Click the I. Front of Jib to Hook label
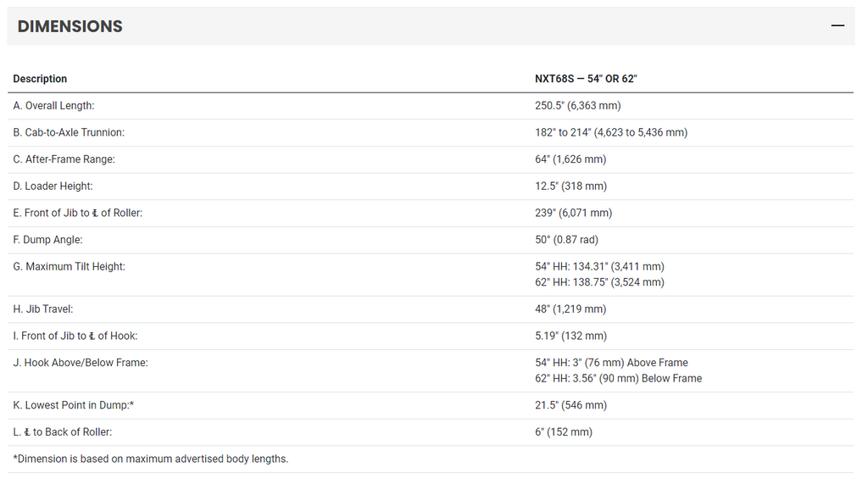 point(75,336)
